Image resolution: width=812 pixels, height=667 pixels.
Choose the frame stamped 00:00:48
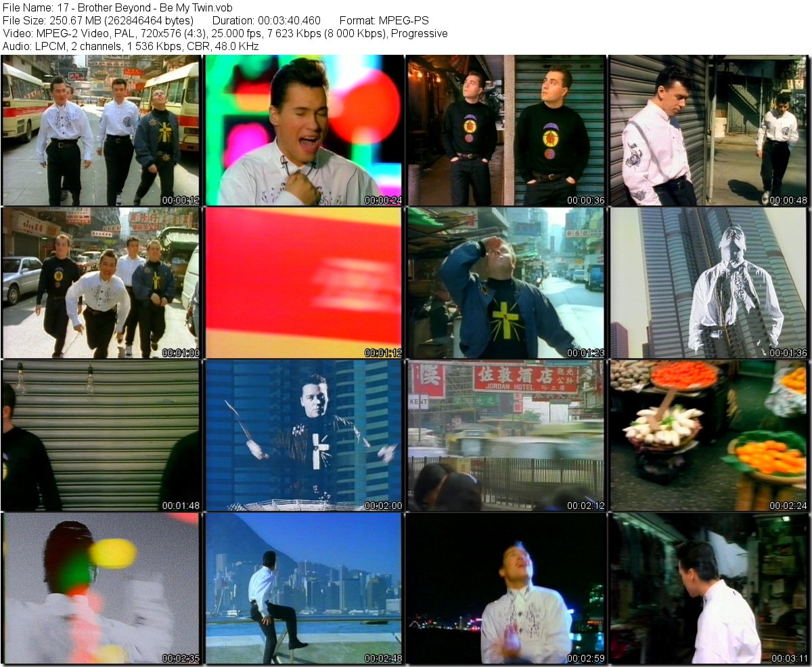click(x=708, y=131)
